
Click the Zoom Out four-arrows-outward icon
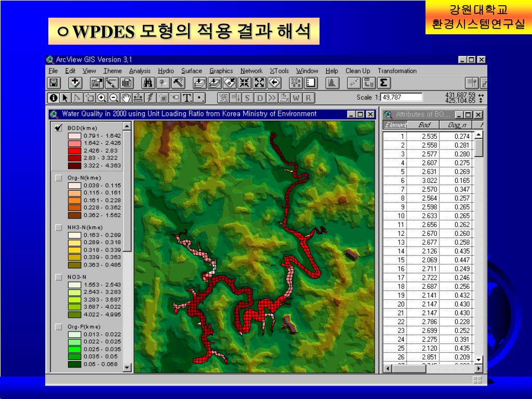pyautogui.click(x=259, y=83)
